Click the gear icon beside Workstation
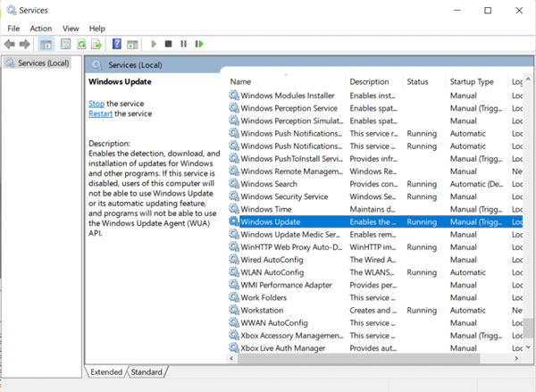 [234, 310]
